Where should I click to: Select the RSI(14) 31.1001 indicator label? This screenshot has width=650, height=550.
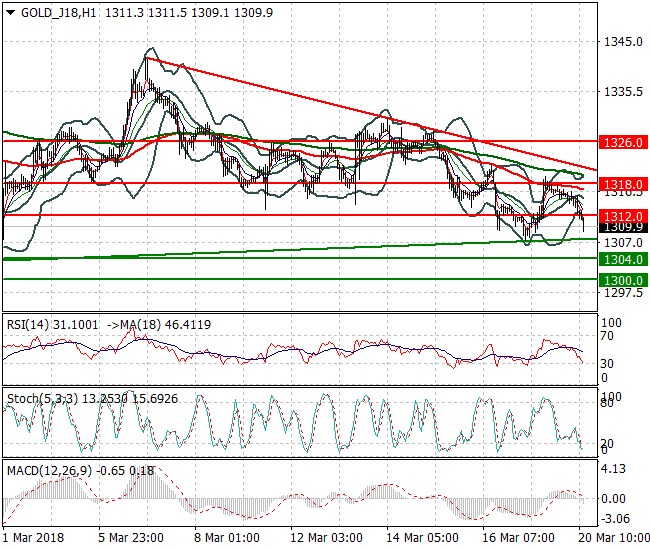pos(53,325)
